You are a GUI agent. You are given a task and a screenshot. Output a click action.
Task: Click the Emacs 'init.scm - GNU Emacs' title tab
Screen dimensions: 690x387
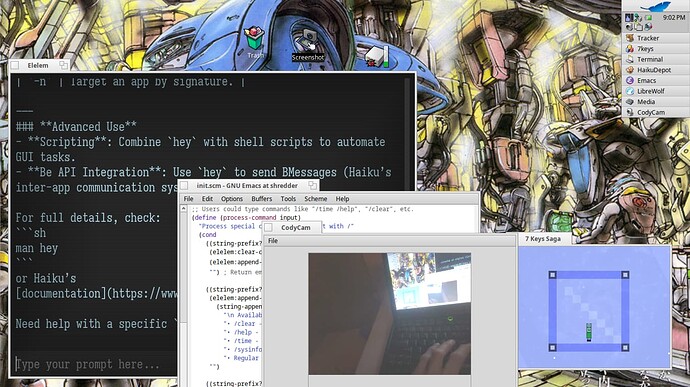tap(247, 186)
